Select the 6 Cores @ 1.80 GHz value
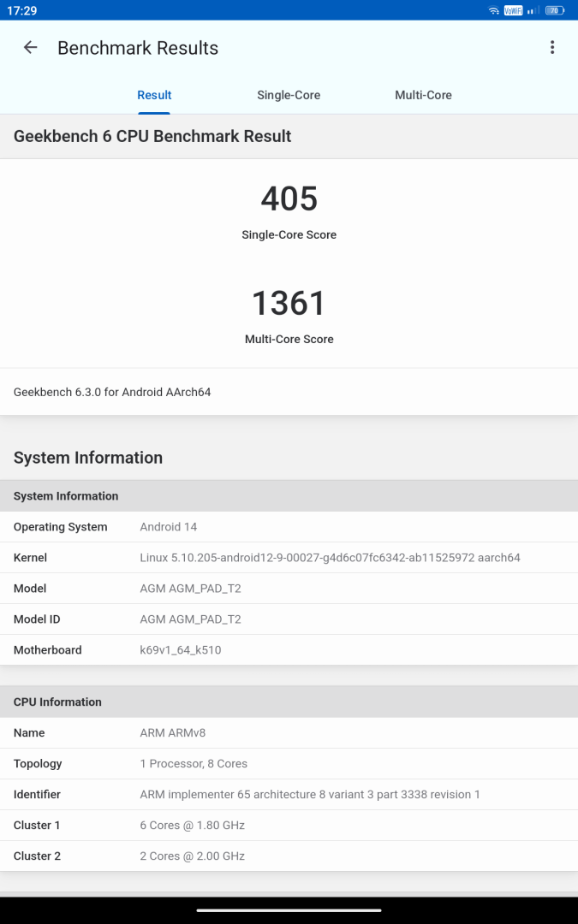 [193, 825]
